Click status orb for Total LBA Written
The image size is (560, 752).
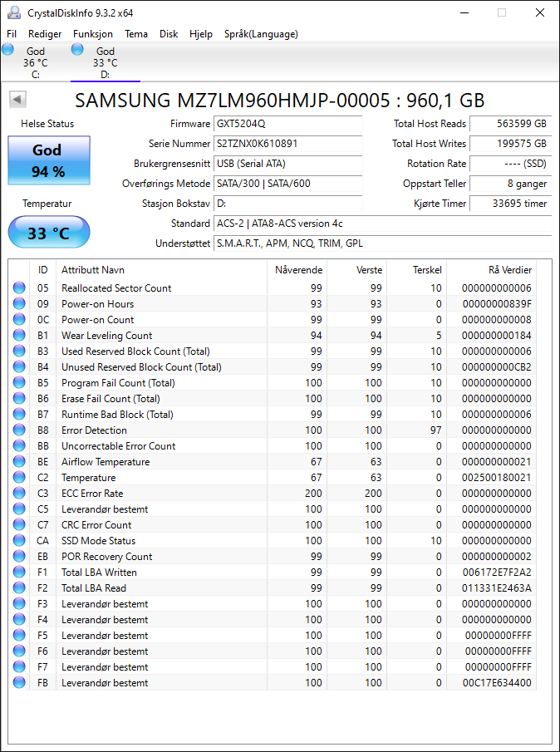(x=19, y=573)
